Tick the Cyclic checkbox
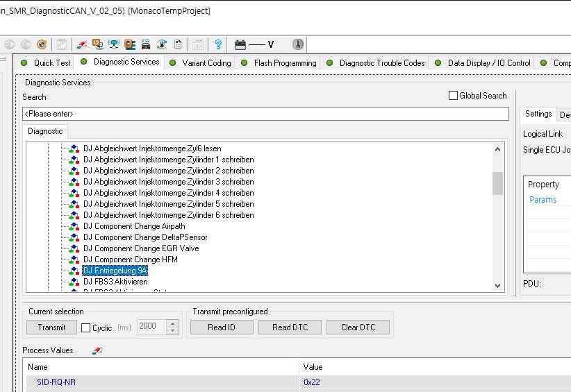The height and width of the screenshot is (392, 571). 85,327
